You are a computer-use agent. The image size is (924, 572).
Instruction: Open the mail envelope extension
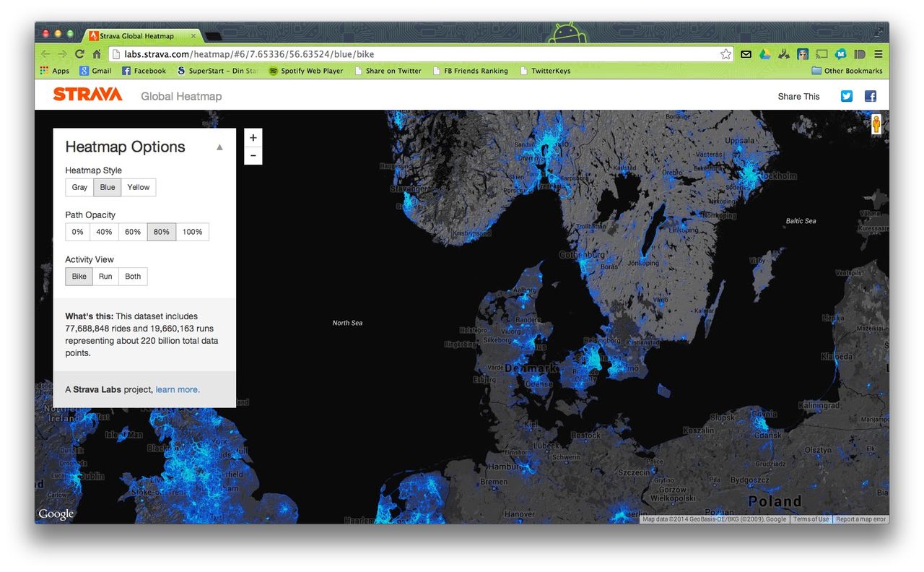coord(746,54)
